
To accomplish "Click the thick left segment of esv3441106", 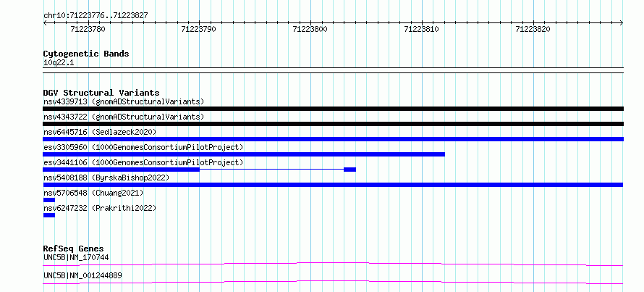I will click(x=121, y=170).
